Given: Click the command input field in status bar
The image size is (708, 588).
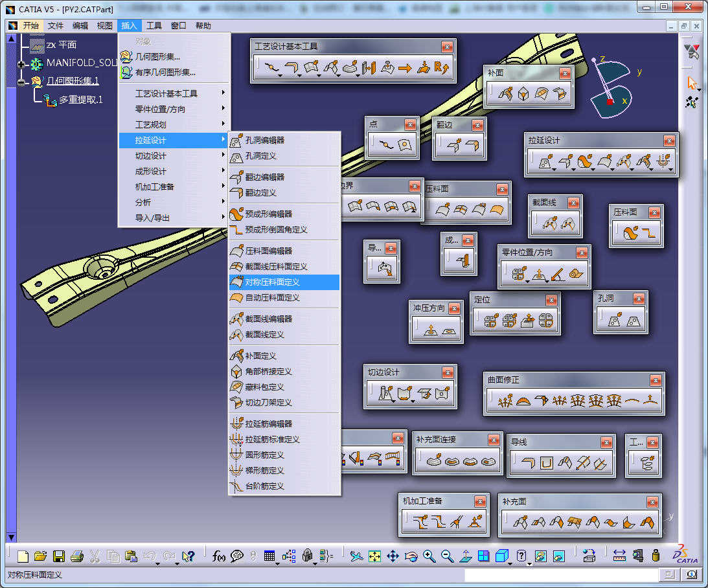Looking at the screenshot, I should (561, 575).
